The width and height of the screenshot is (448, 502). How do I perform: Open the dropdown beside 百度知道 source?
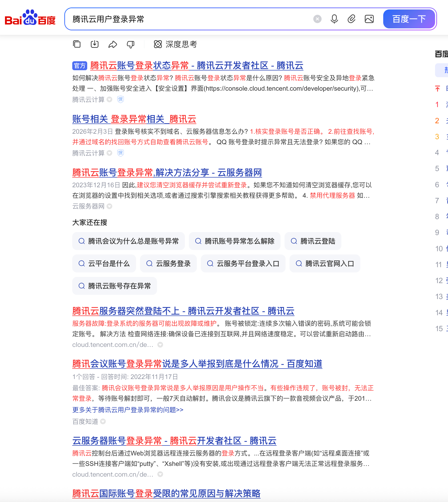[103, 422]
